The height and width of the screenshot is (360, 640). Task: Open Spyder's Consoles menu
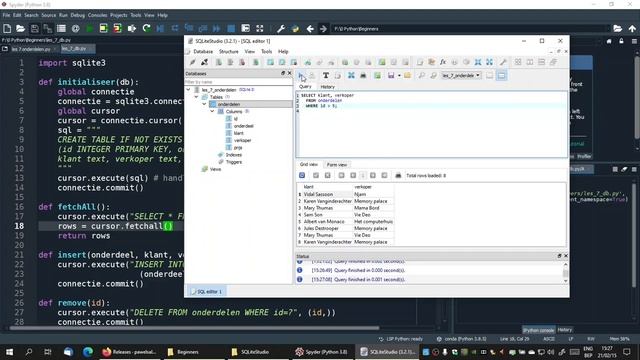click(98, 15)
